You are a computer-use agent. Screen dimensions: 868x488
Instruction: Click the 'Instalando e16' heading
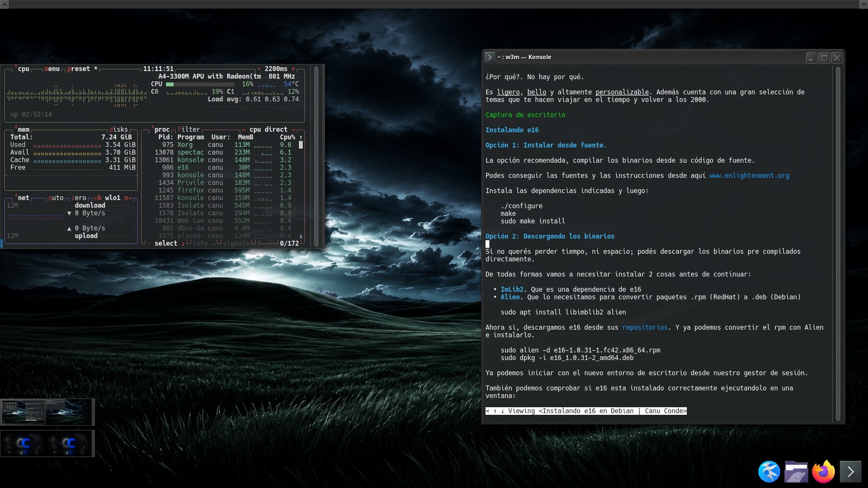(x=512, y=130)
